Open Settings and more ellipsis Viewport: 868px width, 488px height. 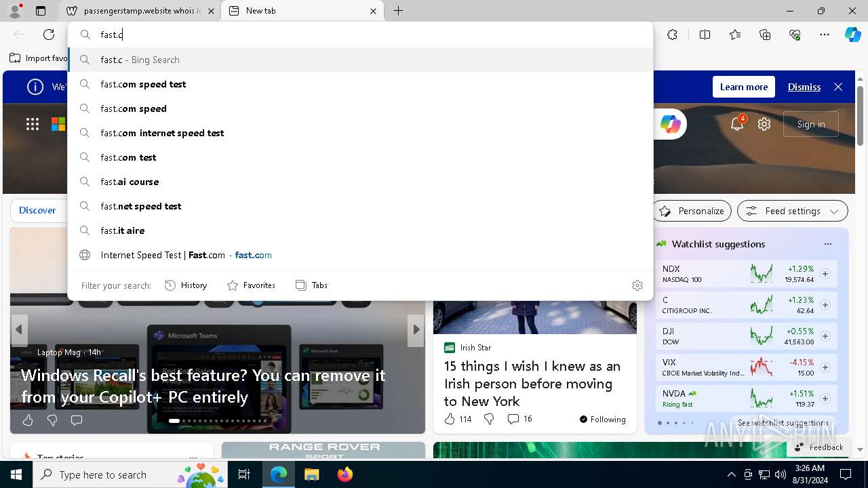tap(825, 35)
